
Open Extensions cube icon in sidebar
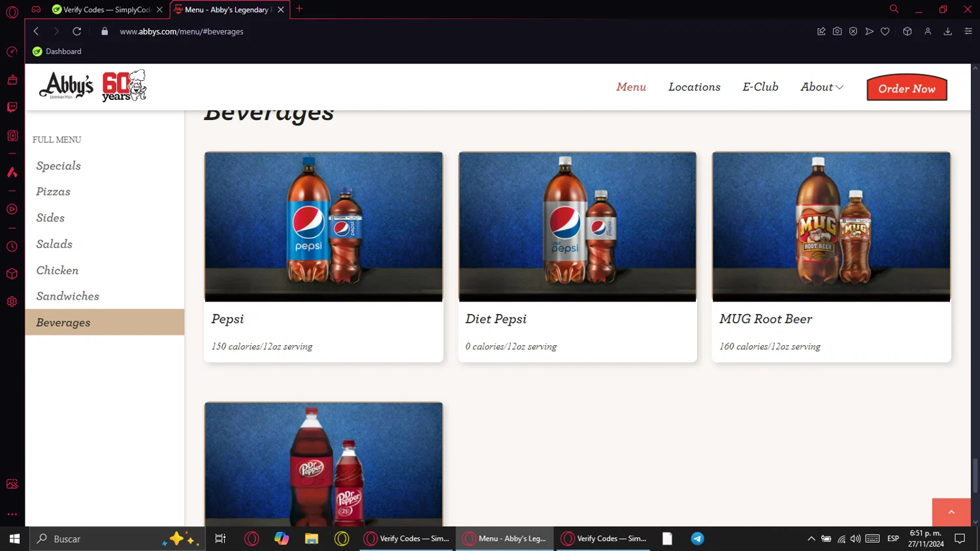pyautogui.click(x=12, y=274)
